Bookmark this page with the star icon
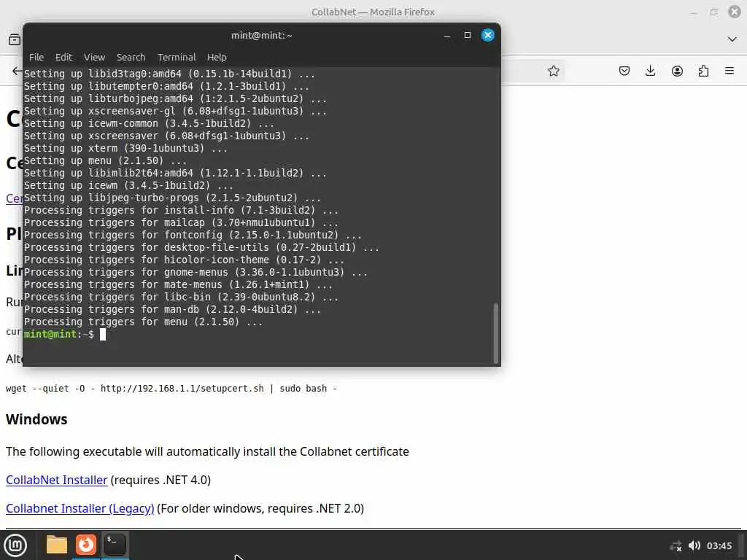 coord(553,71)
